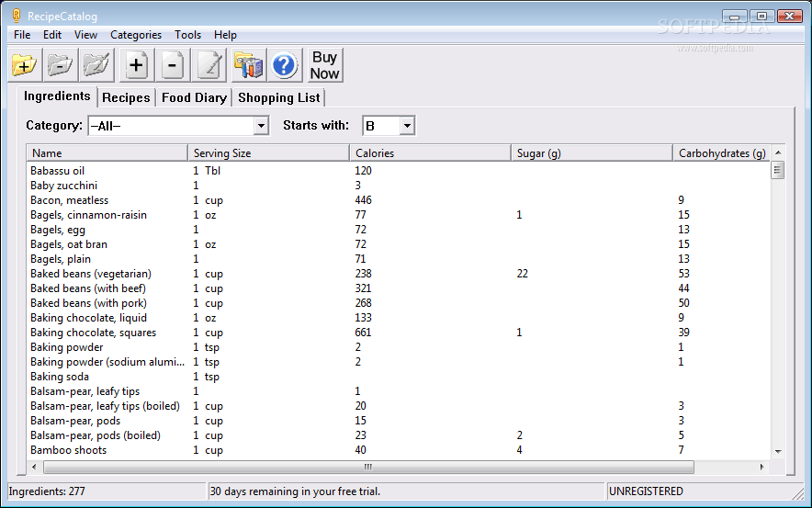Switch to the Recipes tab

click(126, 98)
